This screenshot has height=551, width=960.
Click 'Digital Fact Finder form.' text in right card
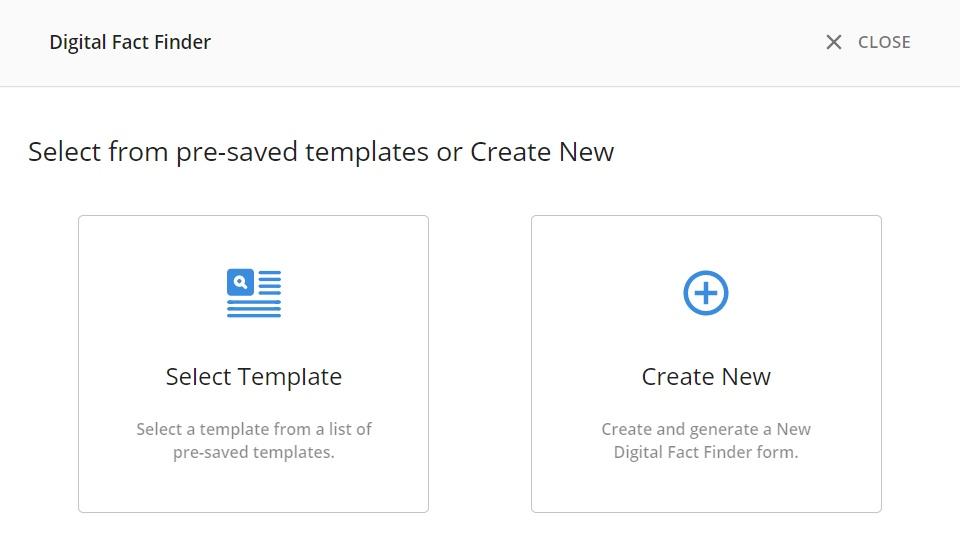(706, 452)
